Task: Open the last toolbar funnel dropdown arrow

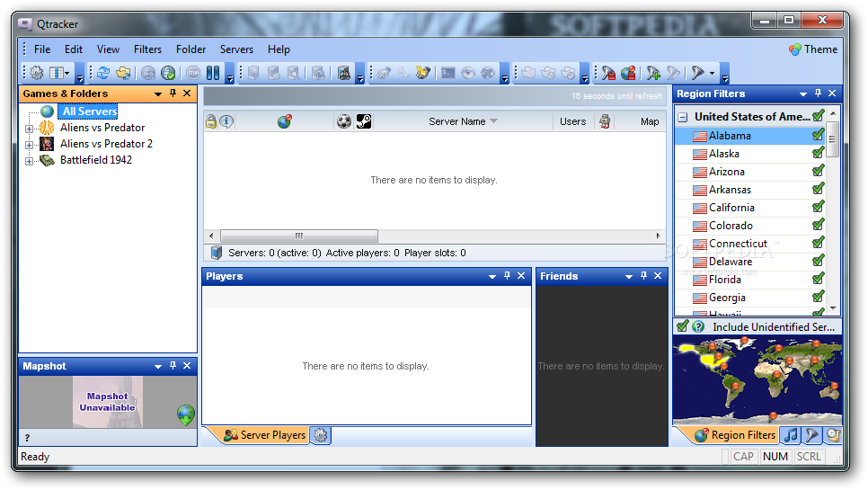Action: (x=712, y=73)
